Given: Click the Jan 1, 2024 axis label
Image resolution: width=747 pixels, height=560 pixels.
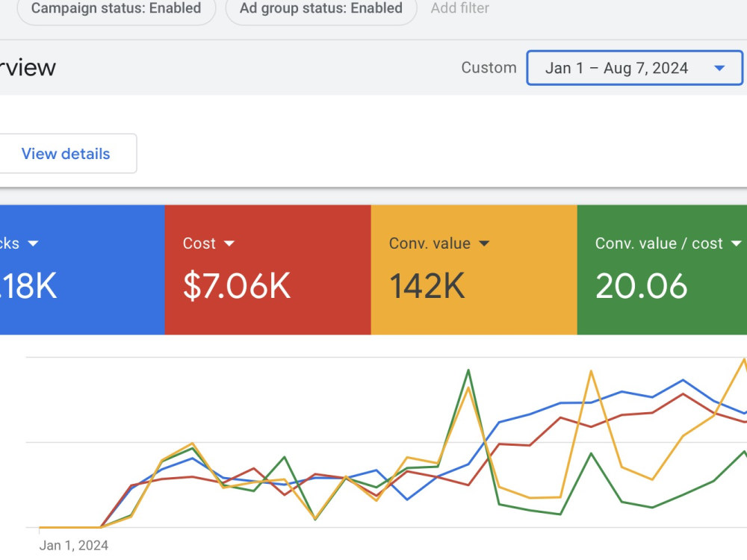Looking at the screenshot, I should (74, 545).
